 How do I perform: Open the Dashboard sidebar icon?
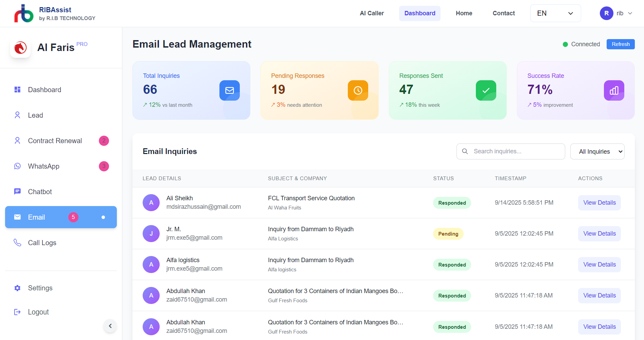(x=17, y=89)
